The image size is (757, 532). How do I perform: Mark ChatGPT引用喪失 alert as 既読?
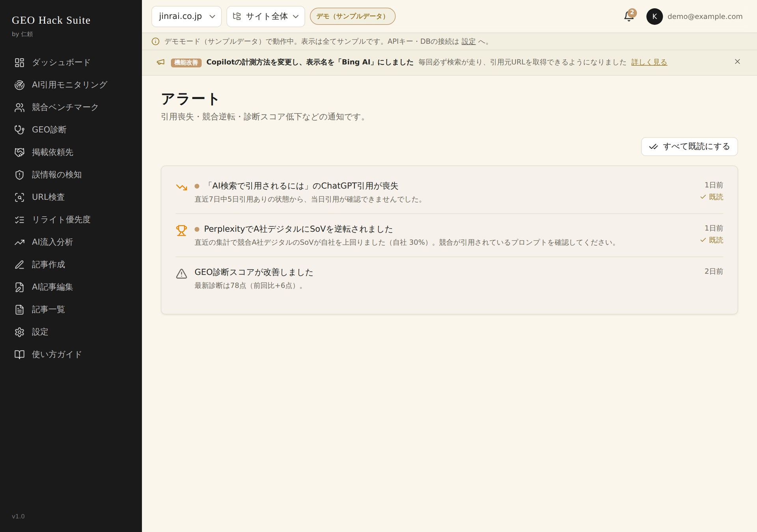pyautogui.click(x=712, y=197)
